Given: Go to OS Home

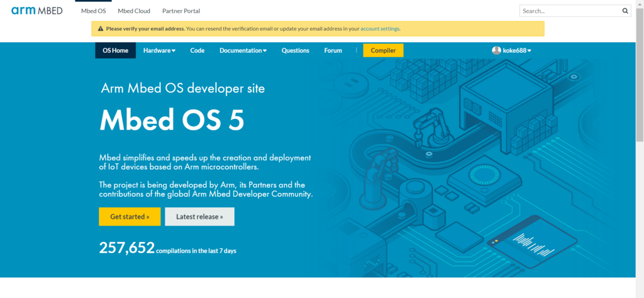Looking at the screenshot, I should tap(116, 50).
